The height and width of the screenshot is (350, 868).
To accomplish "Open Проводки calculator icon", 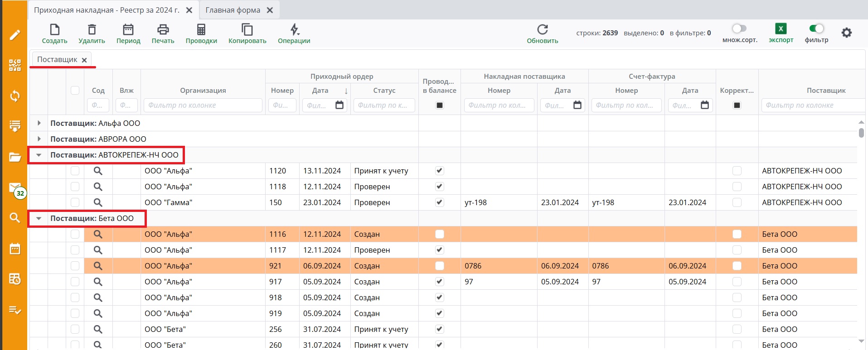I will pos(201,30).
